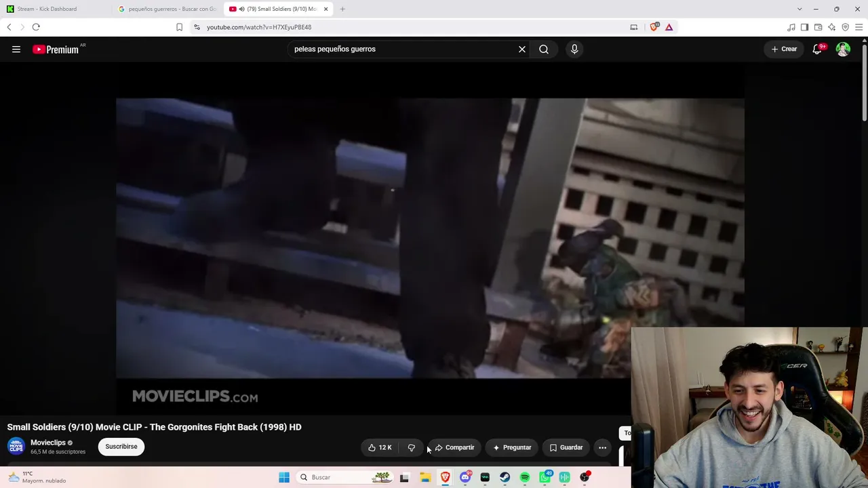
Task: Open Steam from the taskbar
Action: [505, 477]
